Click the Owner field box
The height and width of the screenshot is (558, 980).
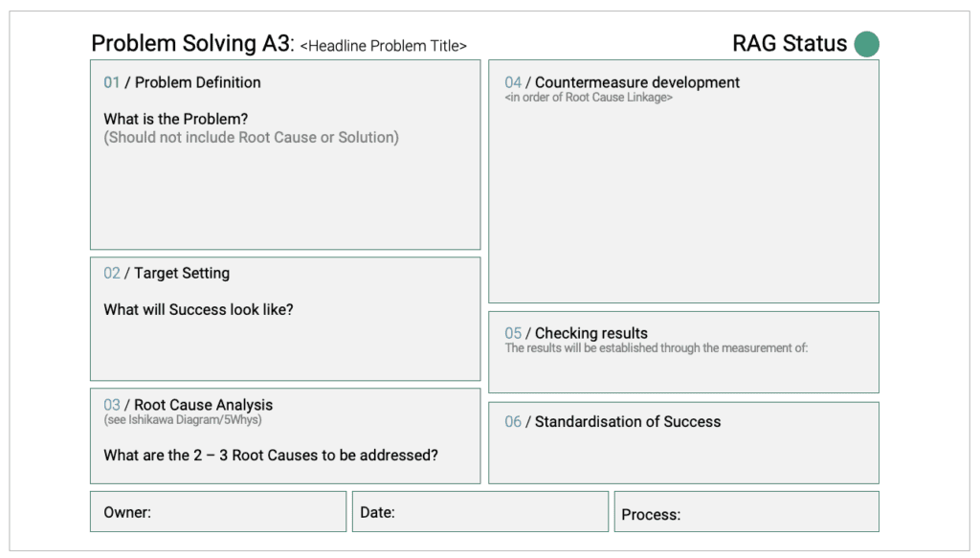(x=218, y=512)
